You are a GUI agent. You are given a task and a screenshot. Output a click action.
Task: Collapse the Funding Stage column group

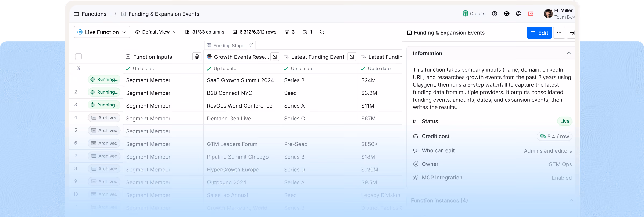click(x=251, y=45)
